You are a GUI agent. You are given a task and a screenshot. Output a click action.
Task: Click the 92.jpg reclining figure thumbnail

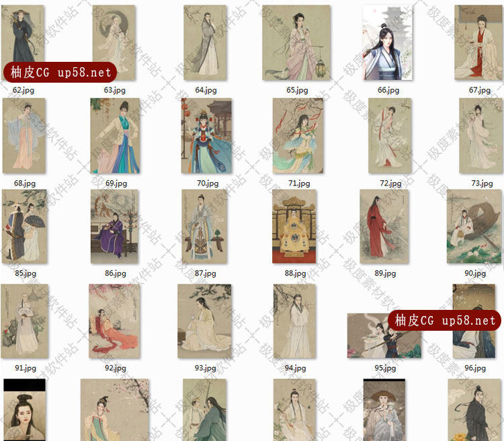click(x=114, y=321)
